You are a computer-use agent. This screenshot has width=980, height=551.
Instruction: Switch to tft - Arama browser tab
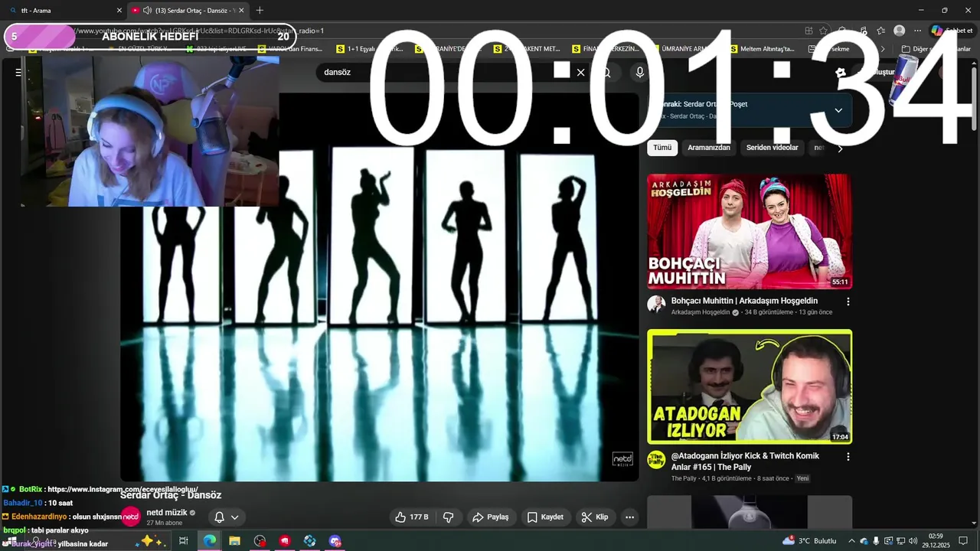[64, 11]
